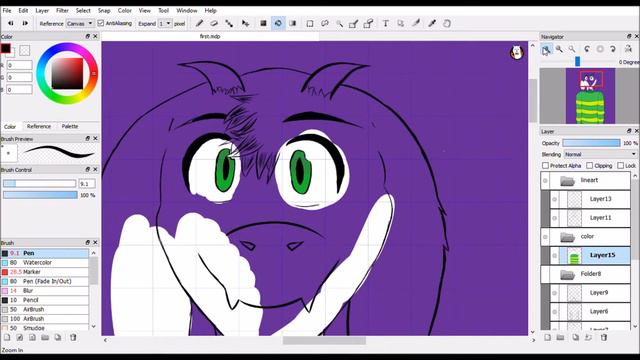640x360 pixels.
Task: Delete brush with Brush panel trash icon
Action: coord(73,337)
